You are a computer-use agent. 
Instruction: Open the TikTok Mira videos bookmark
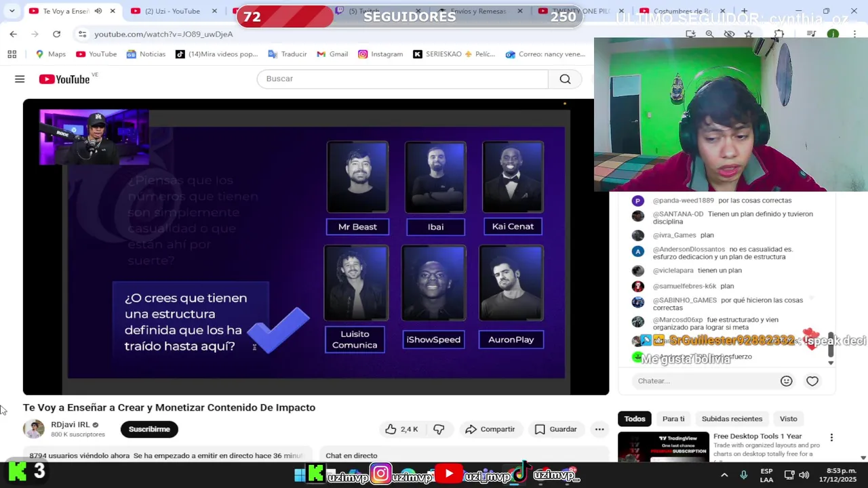[217, 54]
